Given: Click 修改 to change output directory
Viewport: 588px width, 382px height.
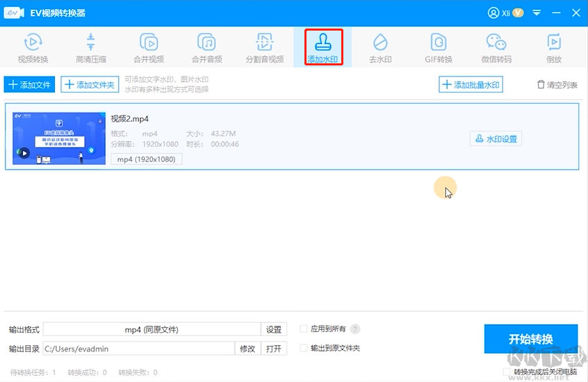Looking at the screenshot, I should click(247, 349).
